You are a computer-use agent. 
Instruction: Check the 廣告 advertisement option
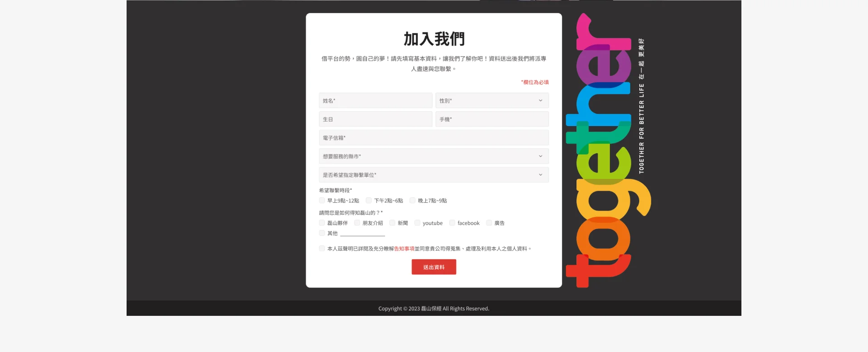point(489,223)
